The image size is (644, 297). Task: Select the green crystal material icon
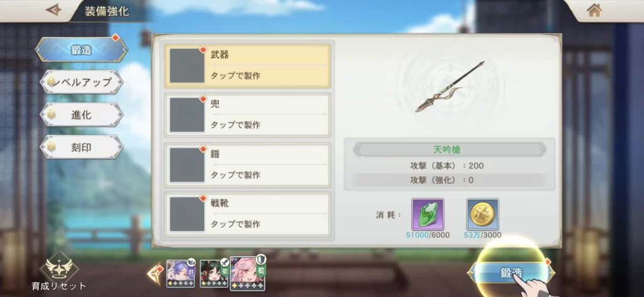[428, 214]
